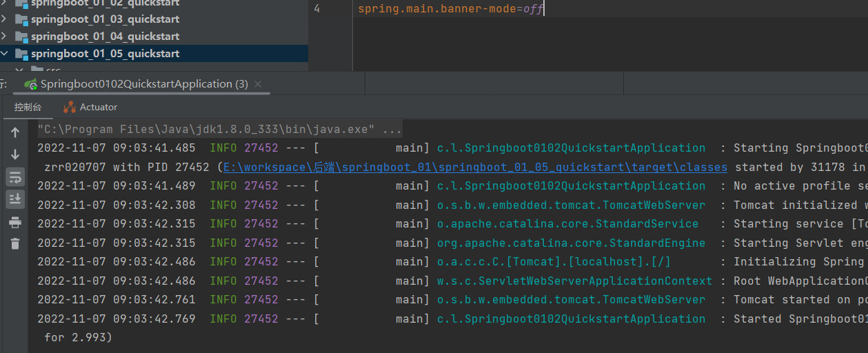Click line number 4 in editor gutter
This screenshot has width=868, height=353.
click(x=316, y=9)
